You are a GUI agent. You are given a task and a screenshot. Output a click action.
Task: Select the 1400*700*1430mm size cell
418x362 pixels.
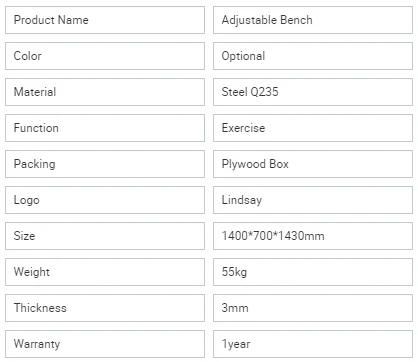click(313, 236)
